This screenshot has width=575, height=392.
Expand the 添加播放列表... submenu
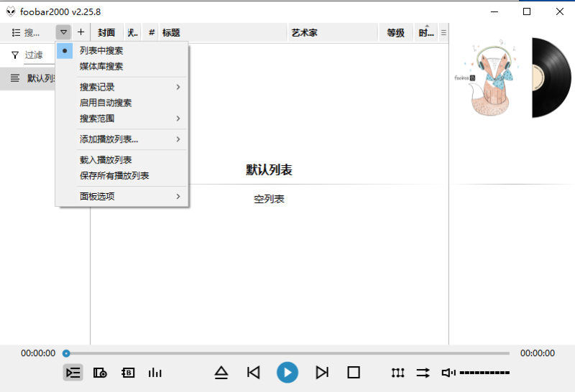[x=122, y=139]
